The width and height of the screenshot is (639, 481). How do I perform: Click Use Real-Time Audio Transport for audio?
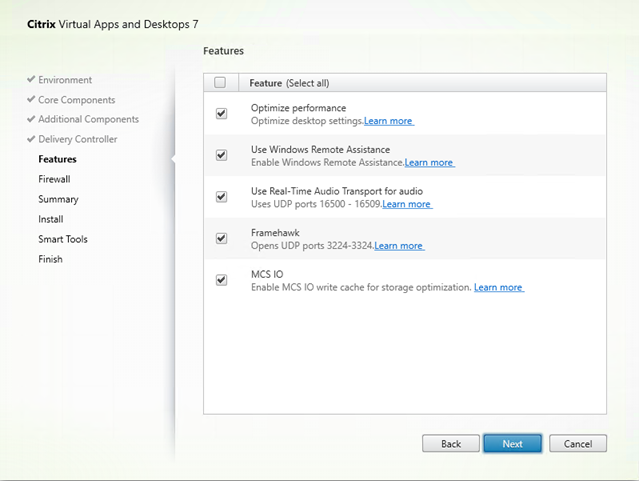click(337, 191)
